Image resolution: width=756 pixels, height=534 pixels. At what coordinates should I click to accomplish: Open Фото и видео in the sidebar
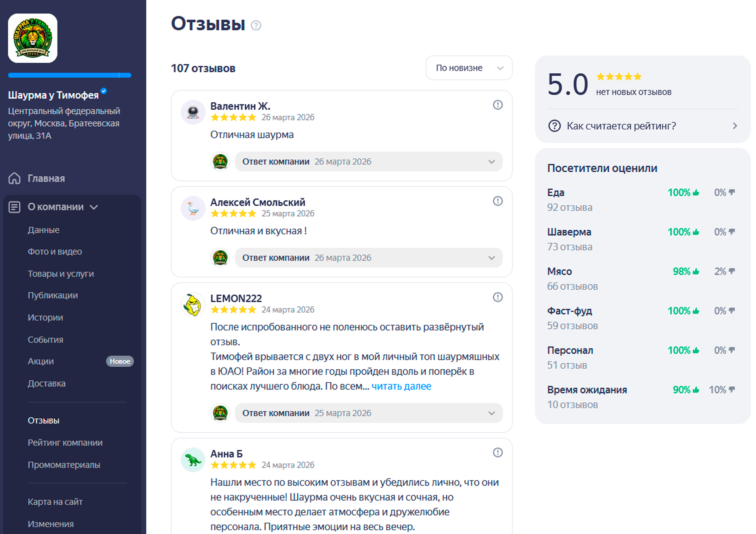(55, 252)
